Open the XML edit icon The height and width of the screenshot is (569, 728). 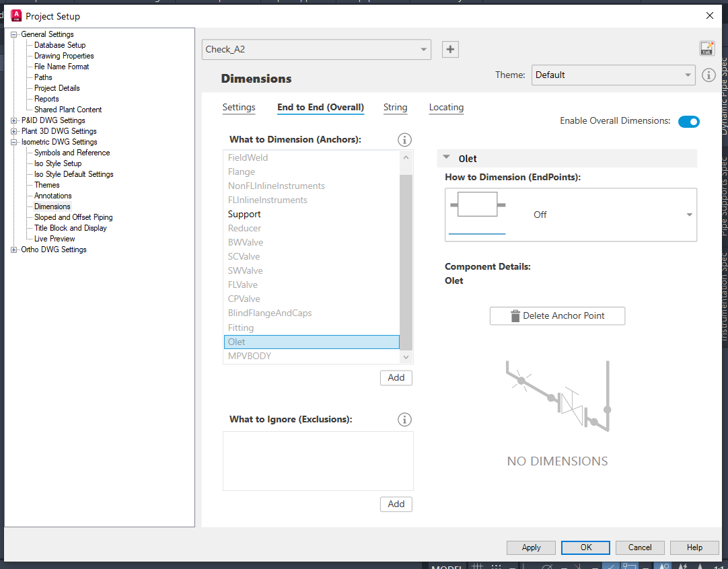[x=706, y=48]
